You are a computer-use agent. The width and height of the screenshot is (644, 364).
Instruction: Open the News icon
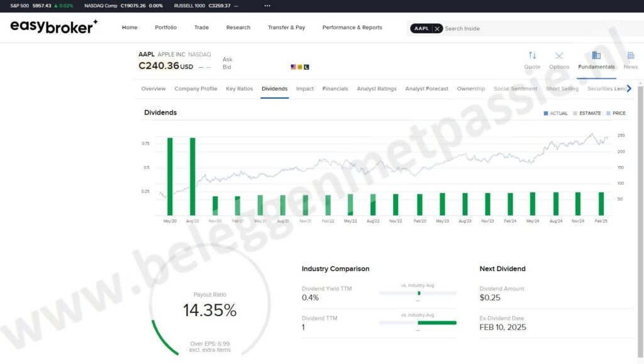630,56
